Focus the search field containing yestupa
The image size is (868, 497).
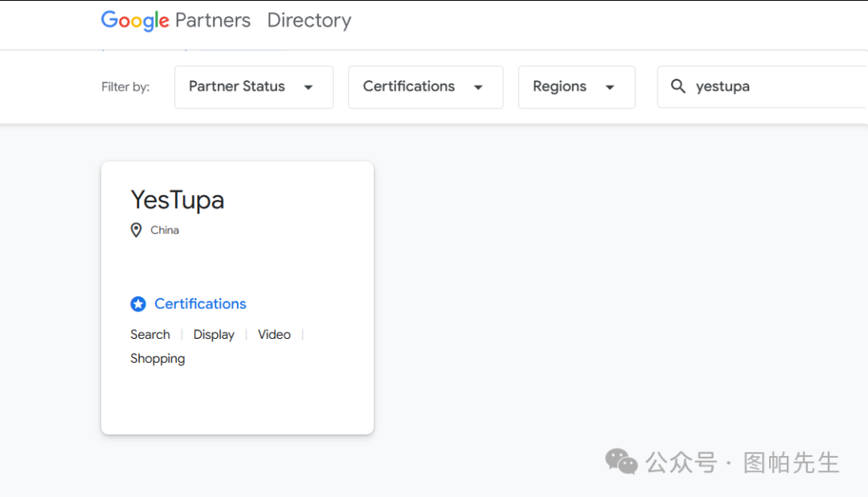click(x=762, y=87)
